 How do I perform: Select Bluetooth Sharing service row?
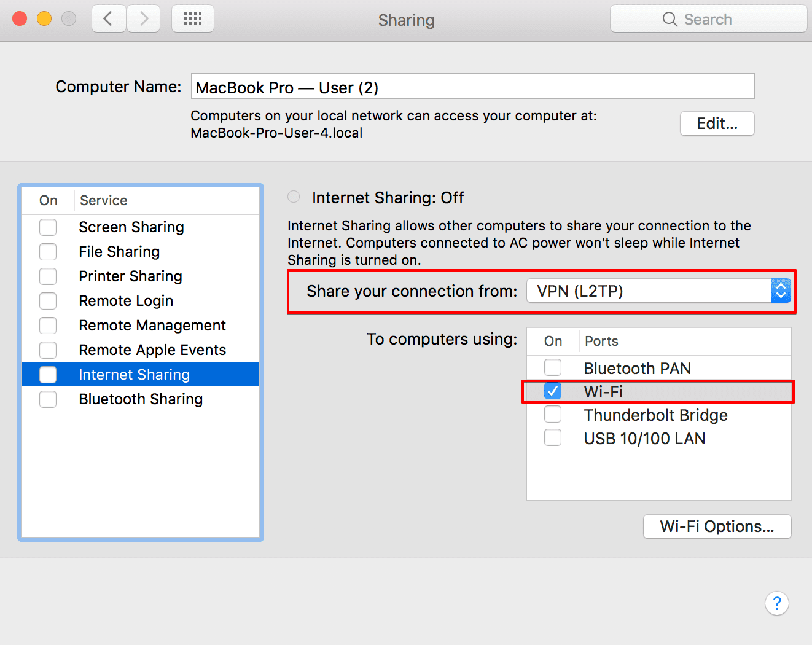point(141,399)
